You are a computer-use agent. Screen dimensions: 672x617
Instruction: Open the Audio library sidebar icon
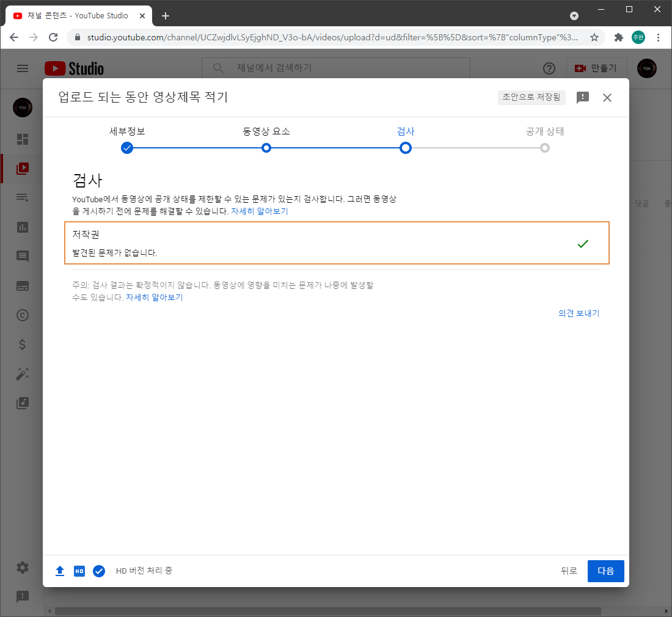(22, 403)
